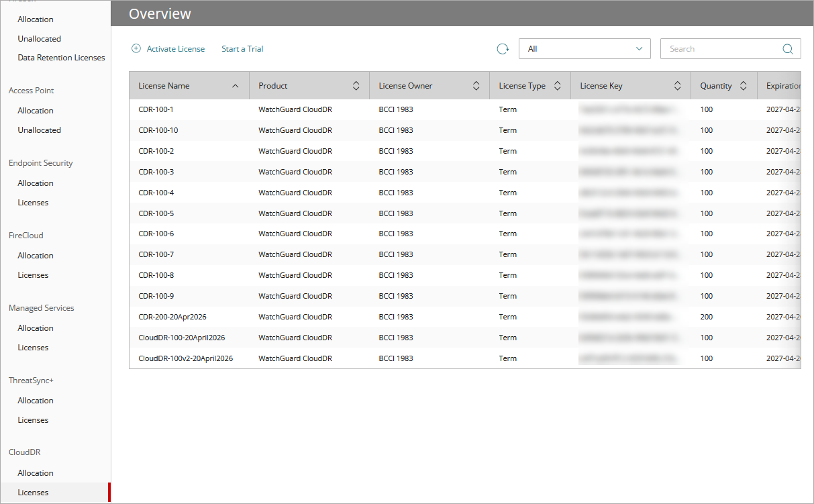The height and width of the screenshot is (504, 814).
Task: Toggle the License Type column sort arrows
Action: coord(557,86)
